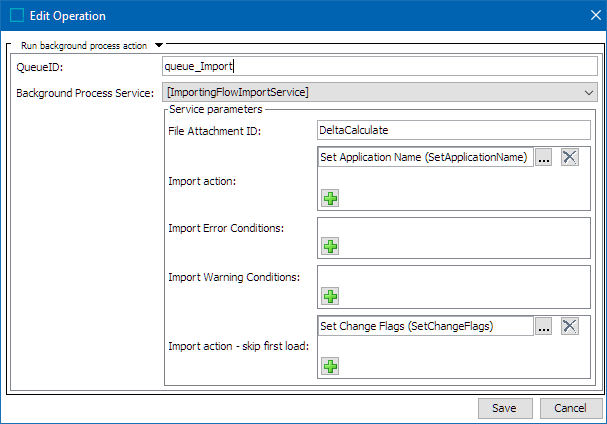Add a new Import Error Condition
This screenshot has width=607, height=424.
pos(330,246)
